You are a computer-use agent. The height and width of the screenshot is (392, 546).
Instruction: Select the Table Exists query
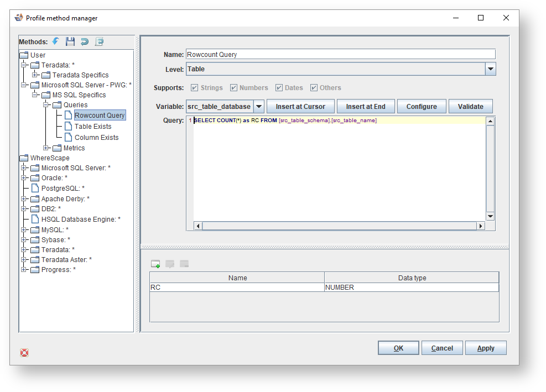click(x=92, y=127)
